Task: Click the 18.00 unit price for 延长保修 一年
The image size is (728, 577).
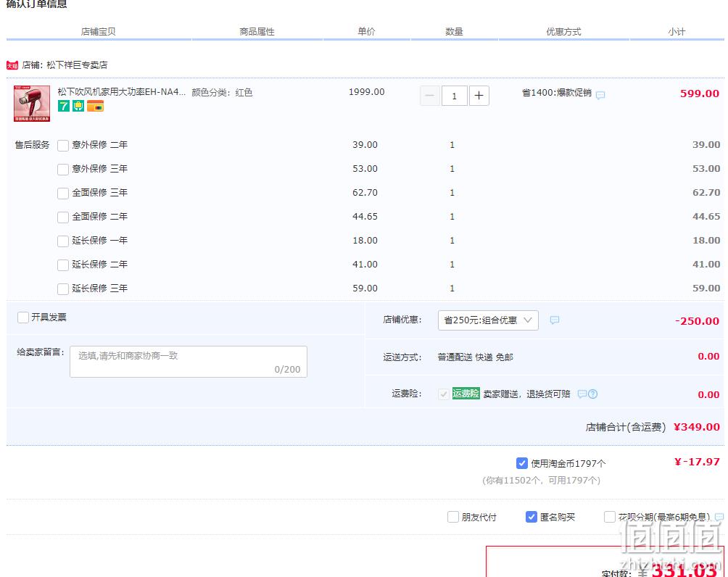Action: click(x=365, y=240)
